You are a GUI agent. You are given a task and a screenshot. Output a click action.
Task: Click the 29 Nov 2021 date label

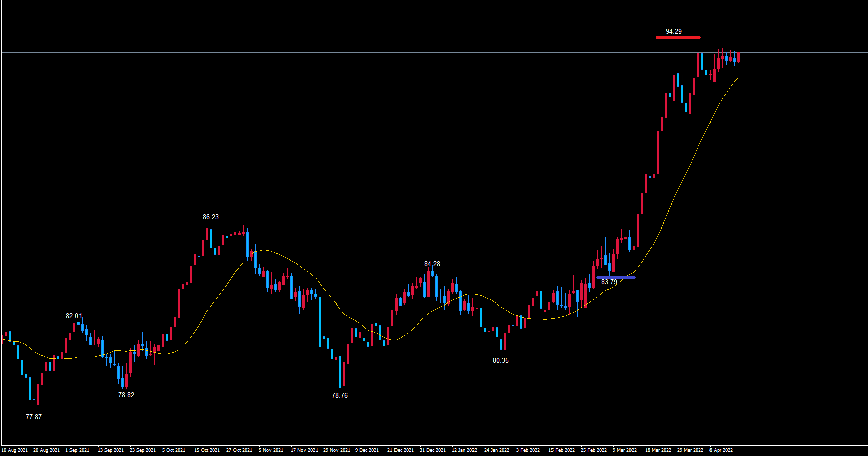click(x=337, y=450)
